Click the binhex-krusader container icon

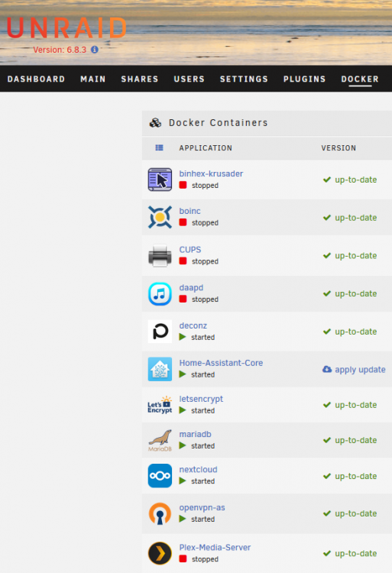pyautogui.click(x=160, y=180)
